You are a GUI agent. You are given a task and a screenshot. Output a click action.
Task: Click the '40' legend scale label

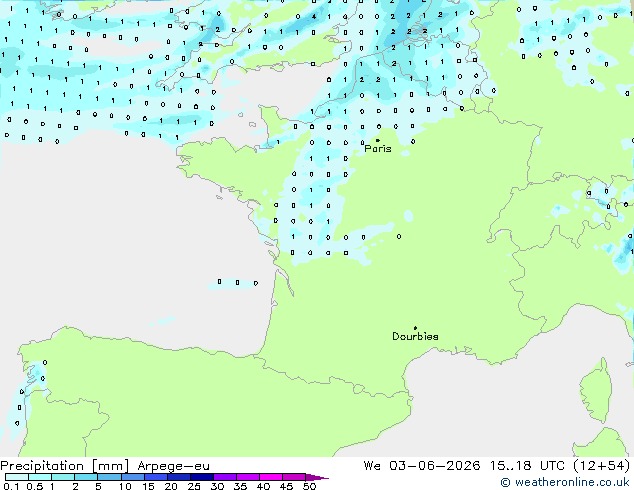click(263, 486)
